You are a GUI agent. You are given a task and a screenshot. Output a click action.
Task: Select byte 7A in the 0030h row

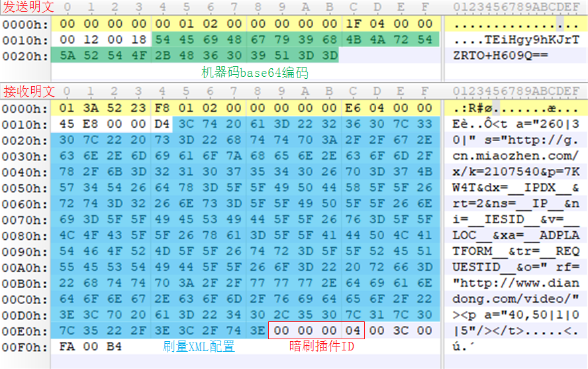(234, 156)
